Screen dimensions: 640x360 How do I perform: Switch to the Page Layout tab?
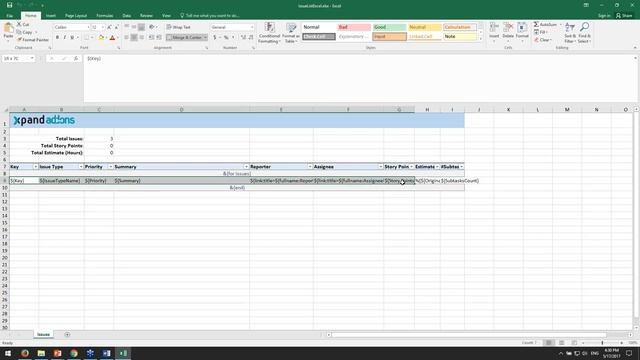(76, 16)
